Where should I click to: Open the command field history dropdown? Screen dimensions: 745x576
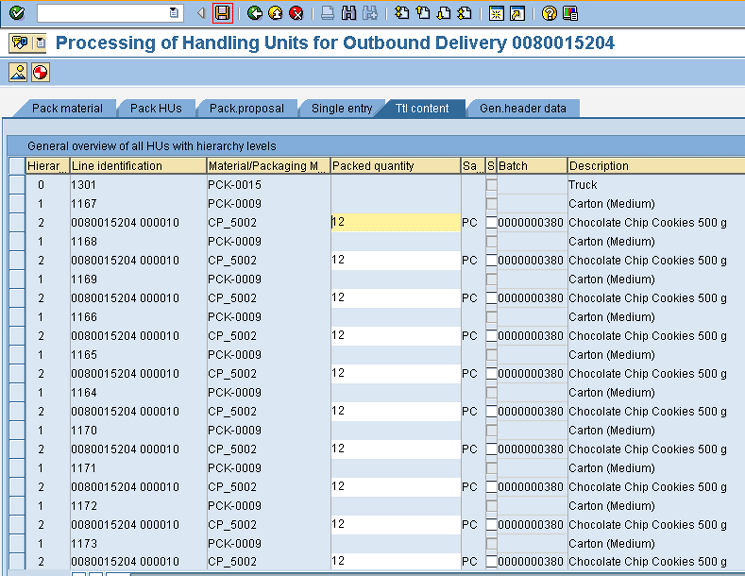[x=175, y=13]
